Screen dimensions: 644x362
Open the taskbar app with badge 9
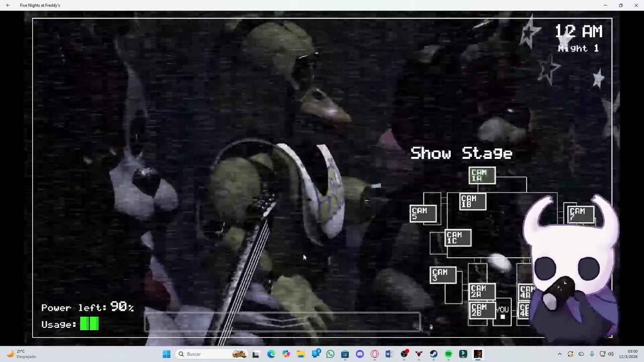(316, 354)
